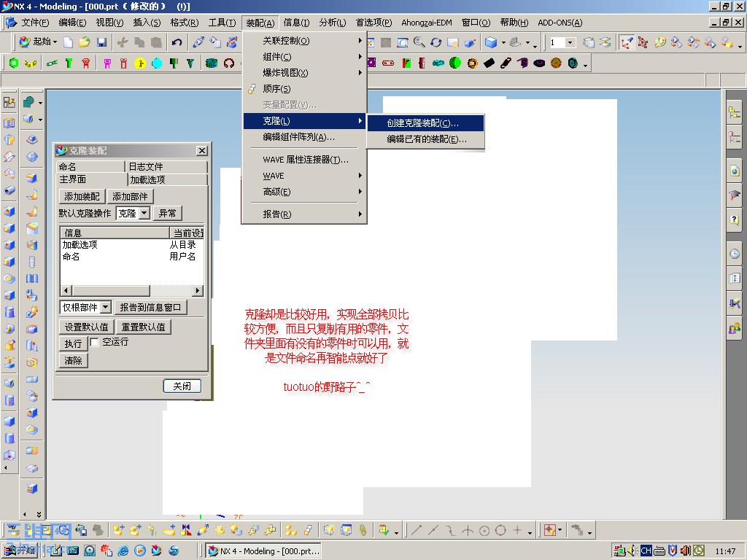Click the help question mark sidebar icon
This screenshot has height=560, width=747.
(x=735, y=219)
